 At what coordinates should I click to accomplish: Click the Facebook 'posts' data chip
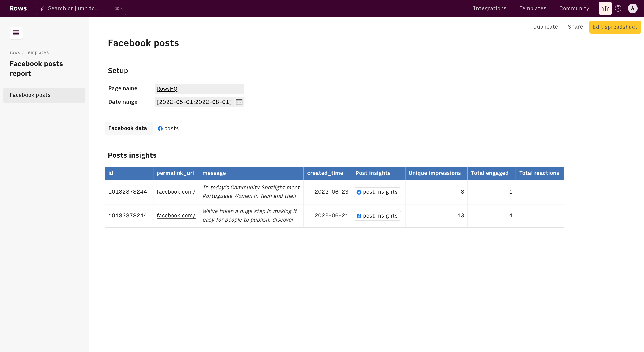click(x=169, y=128)
